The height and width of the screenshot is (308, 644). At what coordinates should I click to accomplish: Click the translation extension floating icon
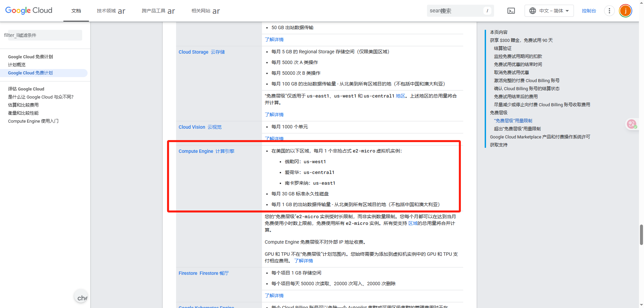(632, 124)
